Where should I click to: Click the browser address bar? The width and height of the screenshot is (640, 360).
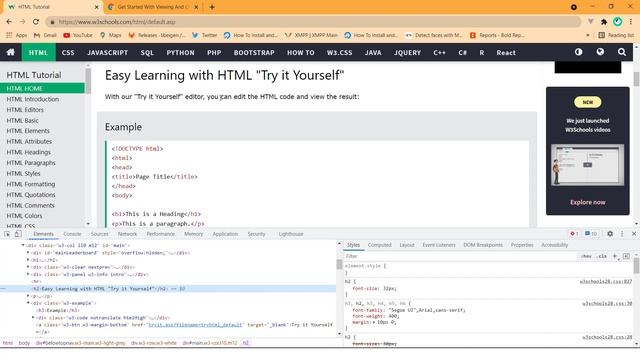tap(314, 22)
